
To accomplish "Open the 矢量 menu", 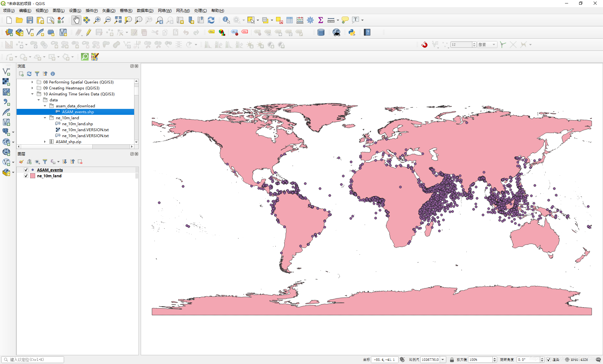I will point(109,10).
